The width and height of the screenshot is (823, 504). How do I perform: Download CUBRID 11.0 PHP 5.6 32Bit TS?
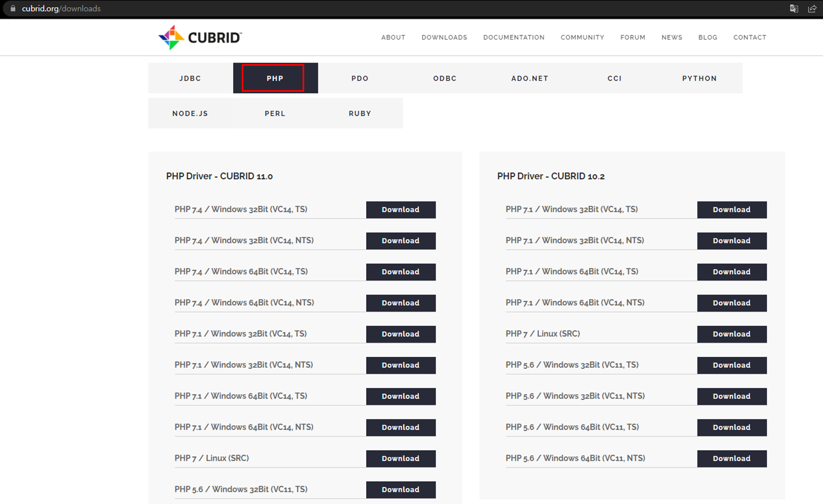(401, 489)
